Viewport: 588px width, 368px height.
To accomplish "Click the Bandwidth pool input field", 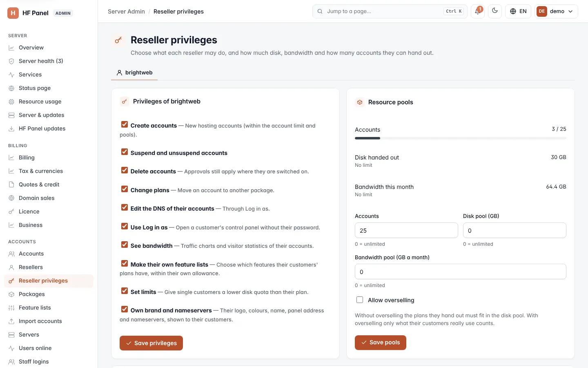I will click(461, 272).
